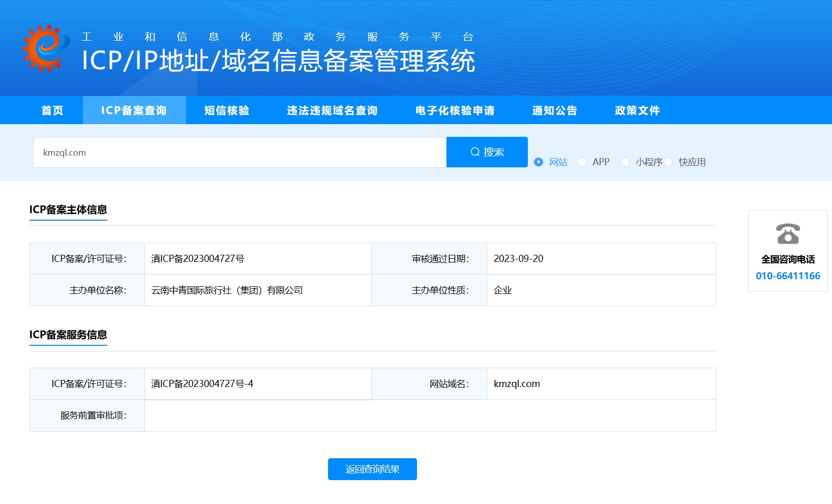Image resolution: width=832 pixels, height=504 pixels.
Task: Open 短信核验 menu item
Action: pyautogui.click(x=227, y=110)
